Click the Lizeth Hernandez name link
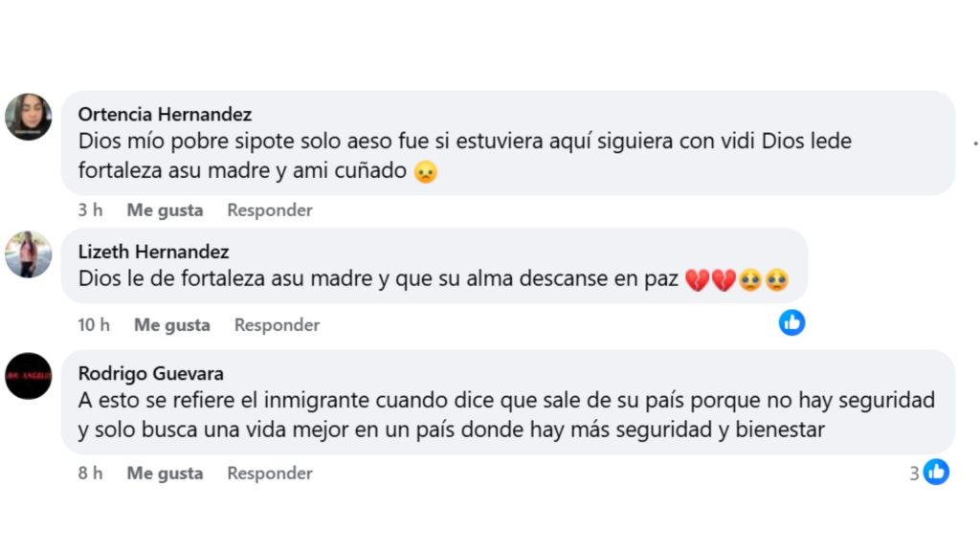 pyautogui.click(x=153, y=253)
